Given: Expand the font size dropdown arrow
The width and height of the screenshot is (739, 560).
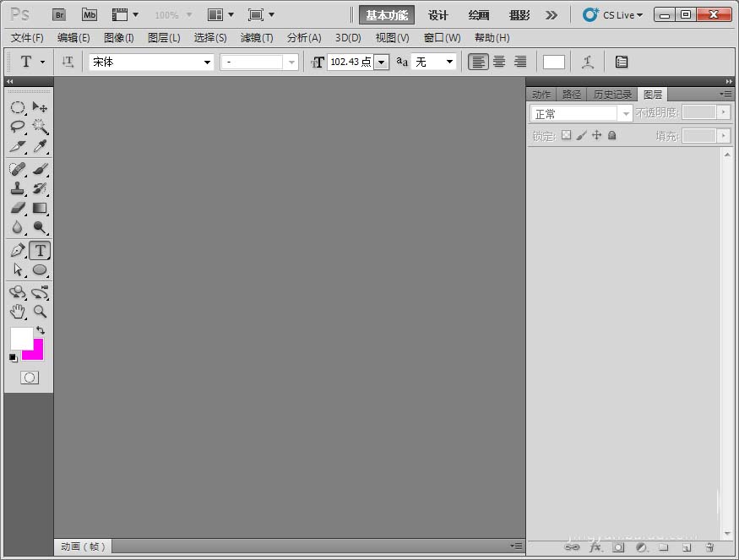Looking at the screenshot, I should (381, 62).
